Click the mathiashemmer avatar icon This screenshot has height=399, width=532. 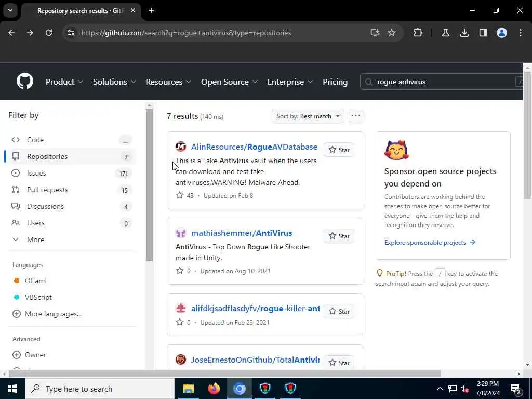[181, 233]
